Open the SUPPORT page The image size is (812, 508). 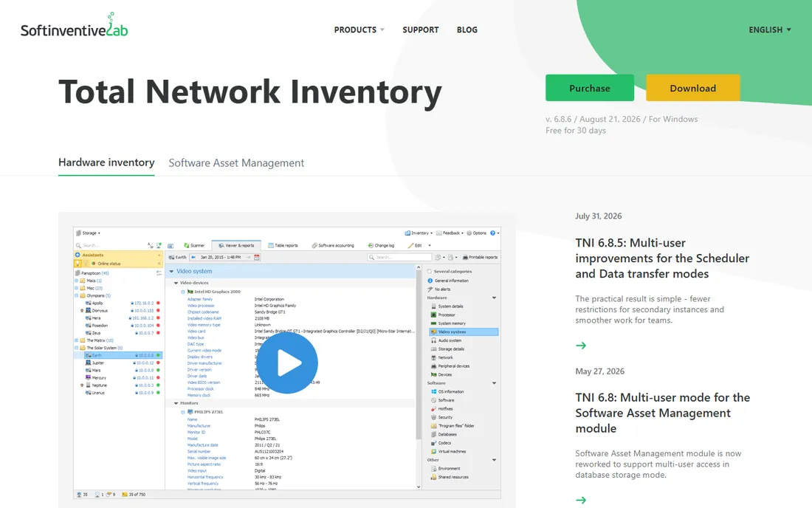[421, 30]
